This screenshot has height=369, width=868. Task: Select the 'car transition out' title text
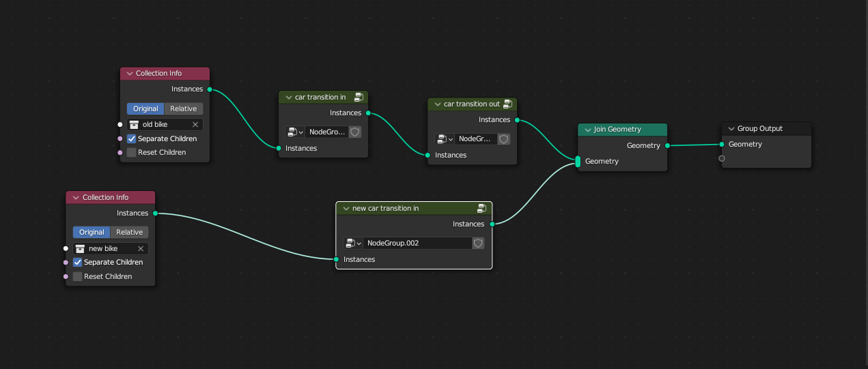[x=472, y=104]
